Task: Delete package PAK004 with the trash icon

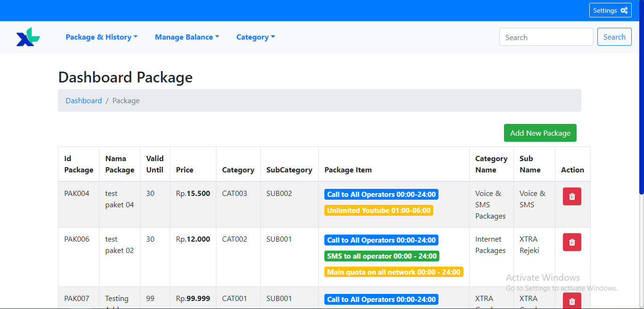Action: (572, 196)
